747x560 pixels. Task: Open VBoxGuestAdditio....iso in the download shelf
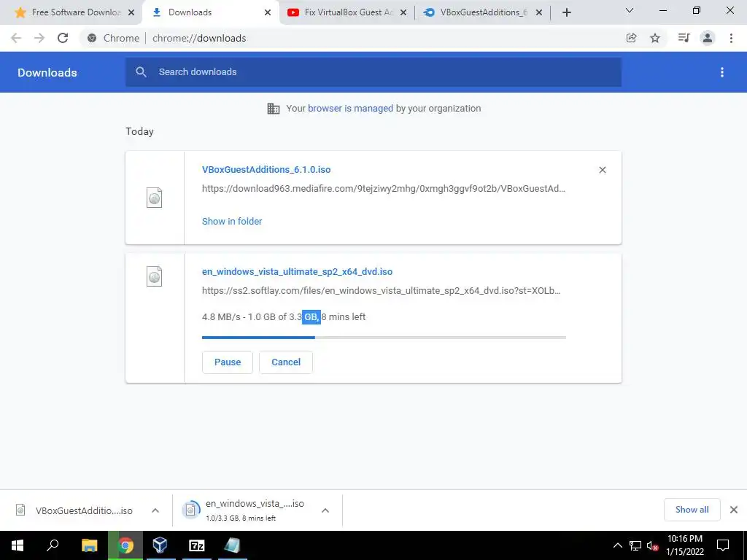pyautogui.click(x=84, y=511)
